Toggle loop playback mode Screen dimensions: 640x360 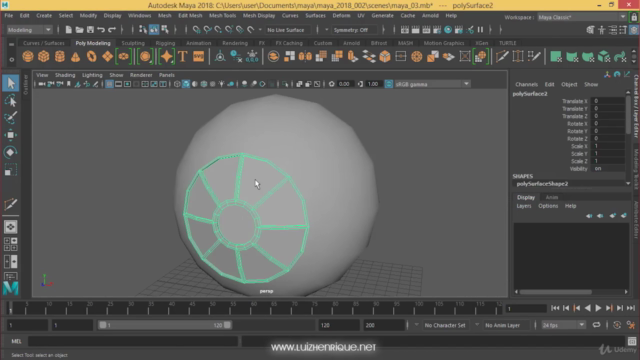596,325
